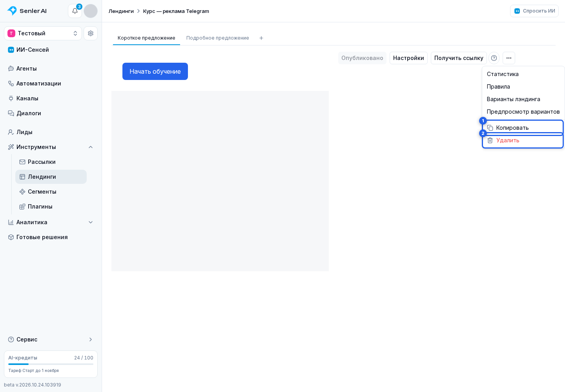Image resolution: width=565 pixels, height=392 pixels.
Task: Open ИИ-Сенсей in the sidebar
Action: 51,50
